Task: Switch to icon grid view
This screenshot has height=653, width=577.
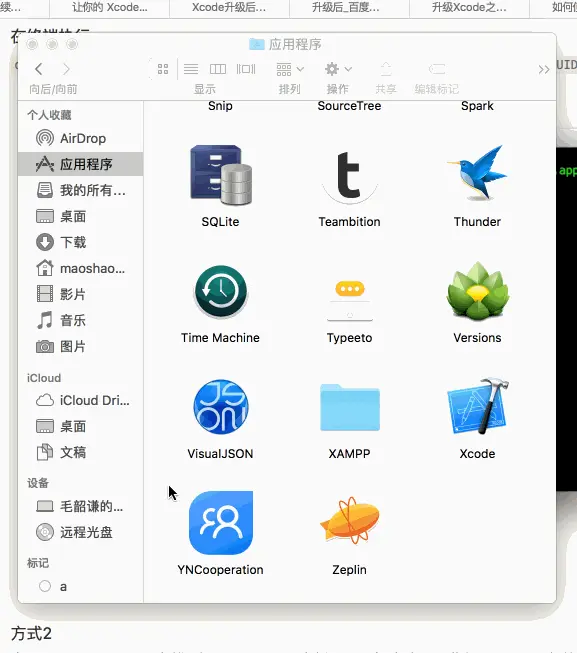Action: pyautogui.click(x=163, y=69)
